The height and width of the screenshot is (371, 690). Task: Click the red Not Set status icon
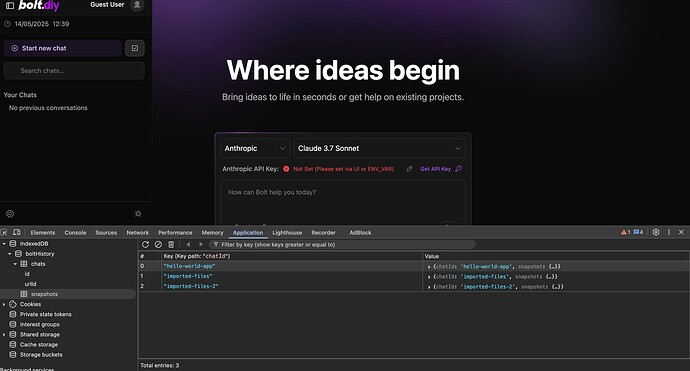tap(286, 169)
